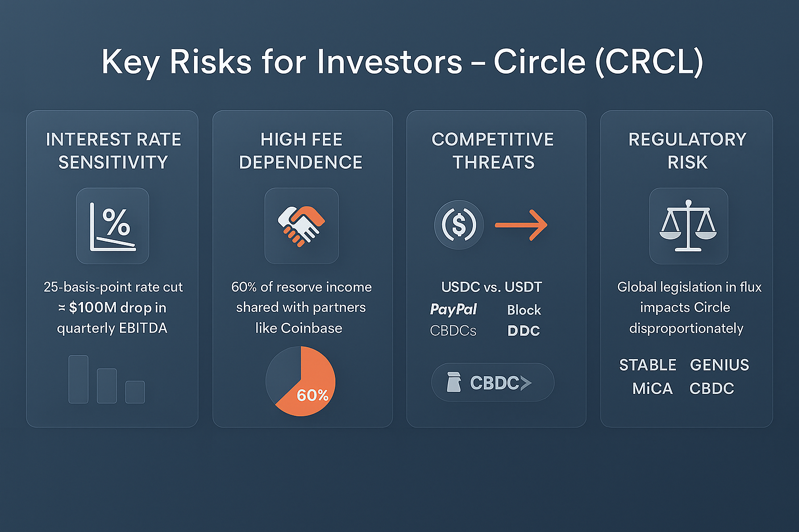The height and width of the screenshot is (532, 799).
Task: Click the Key Risks for Investors title
Action: tap(402, 62)
